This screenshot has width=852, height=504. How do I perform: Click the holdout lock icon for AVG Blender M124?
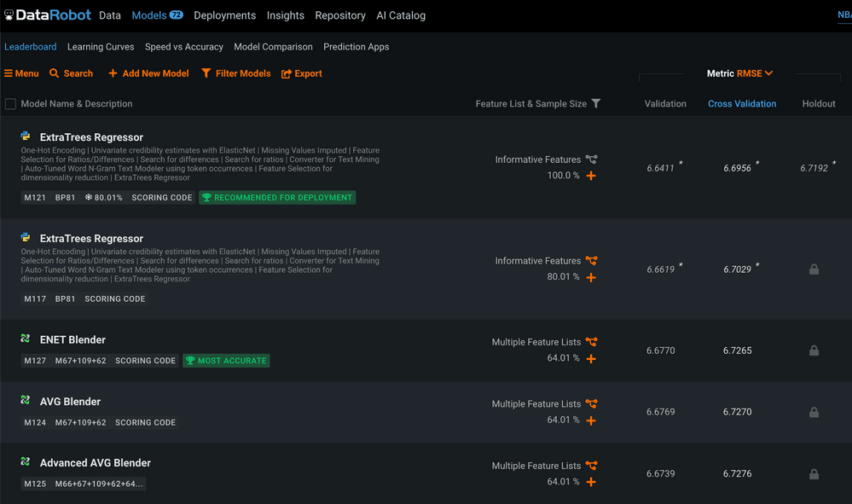coord(814,412)
